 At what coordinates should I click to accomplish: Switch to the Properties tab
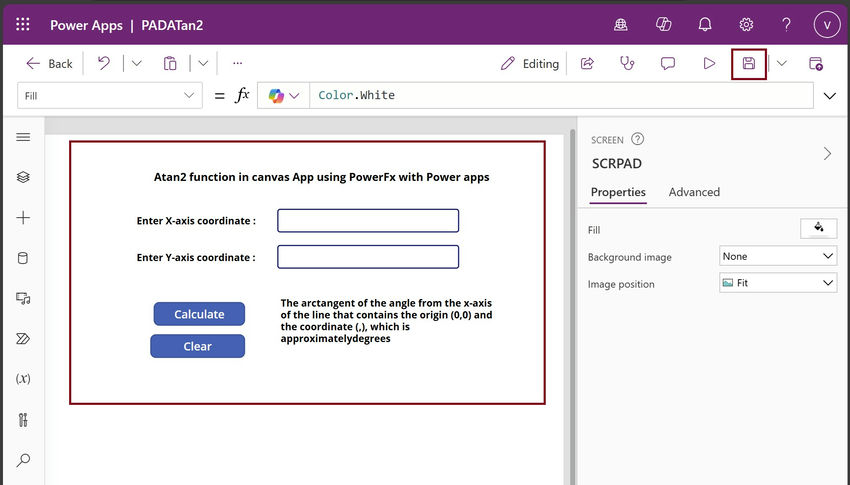pos(618,192)
